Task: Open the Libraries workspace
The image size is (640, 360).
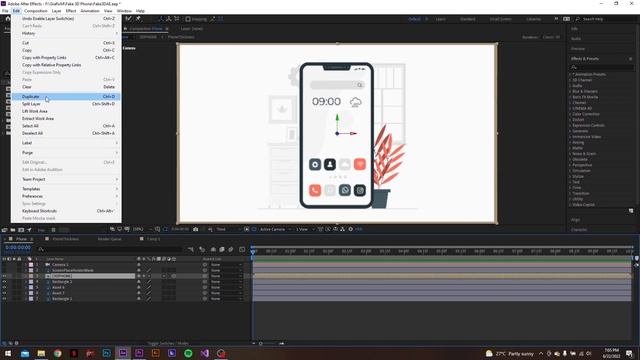Action: [533, 19]
